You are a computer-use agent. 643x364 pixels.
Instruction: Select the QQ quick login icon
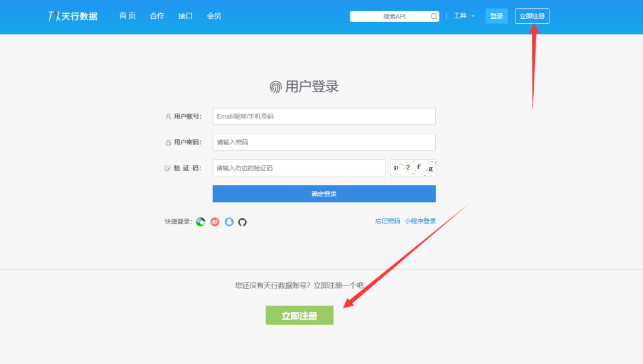click(x=229, y=222)
